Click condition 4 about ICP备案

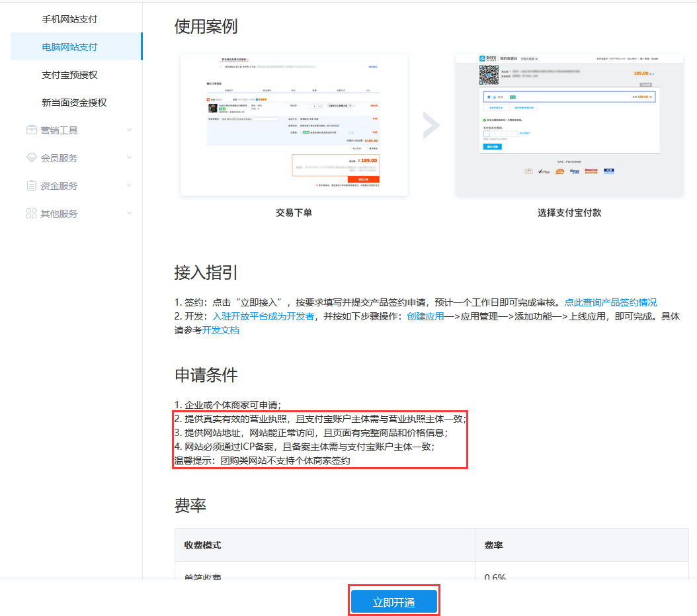tap(304, 447)
